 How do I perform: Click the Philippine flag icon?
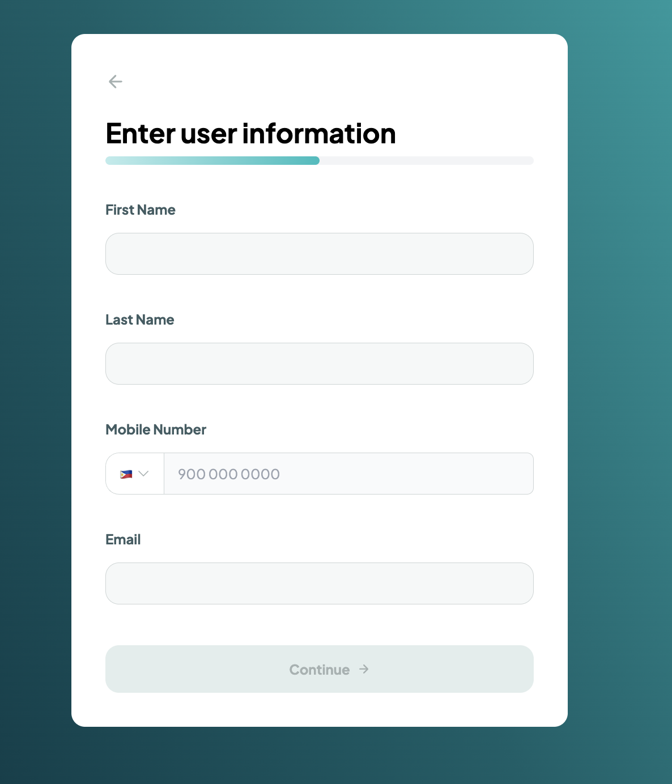click(x=126, y=474)
